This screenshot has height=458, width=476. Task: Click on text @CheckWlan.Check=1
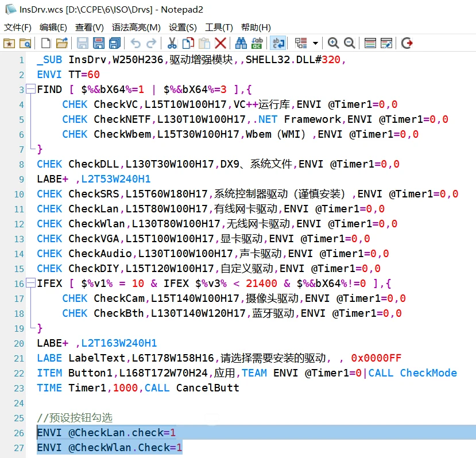[125, 448]
